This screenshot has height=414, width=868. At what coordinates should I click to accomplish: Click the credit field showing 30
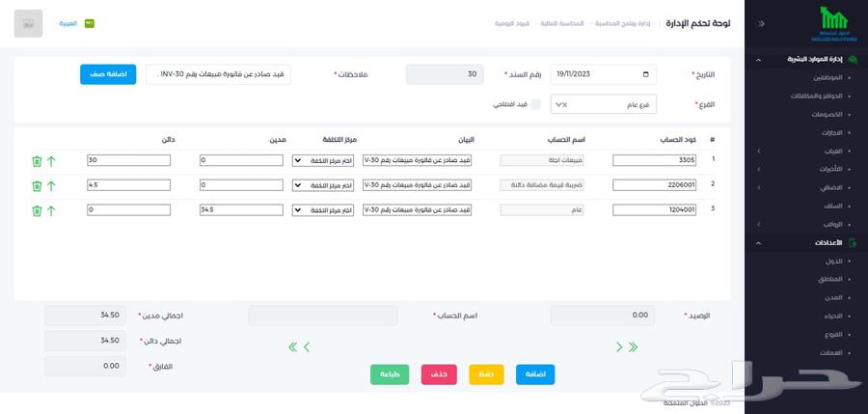[128, 161]
